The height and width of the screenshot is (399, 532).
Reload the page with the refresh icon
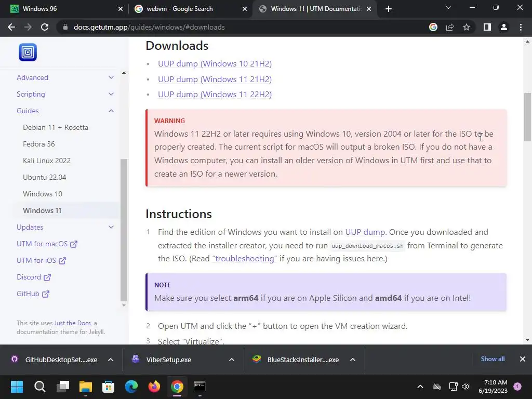point(45,27)
